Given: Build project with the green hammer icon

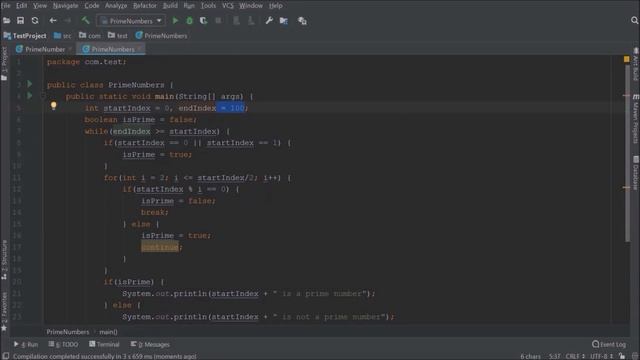Looking at the screenshot, I should pyautogui.click(x=85, y=20).
